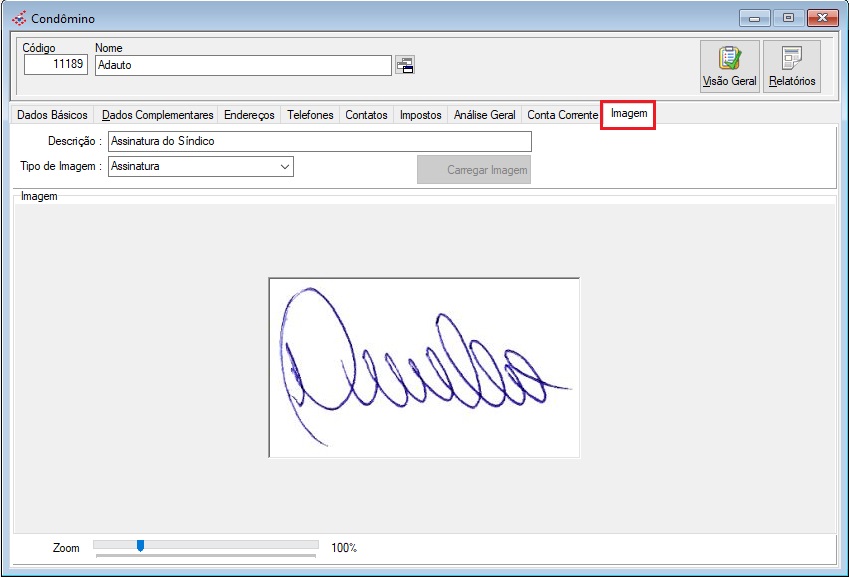
Task: Go to the Endereços tab
Action: pos(249,115)
